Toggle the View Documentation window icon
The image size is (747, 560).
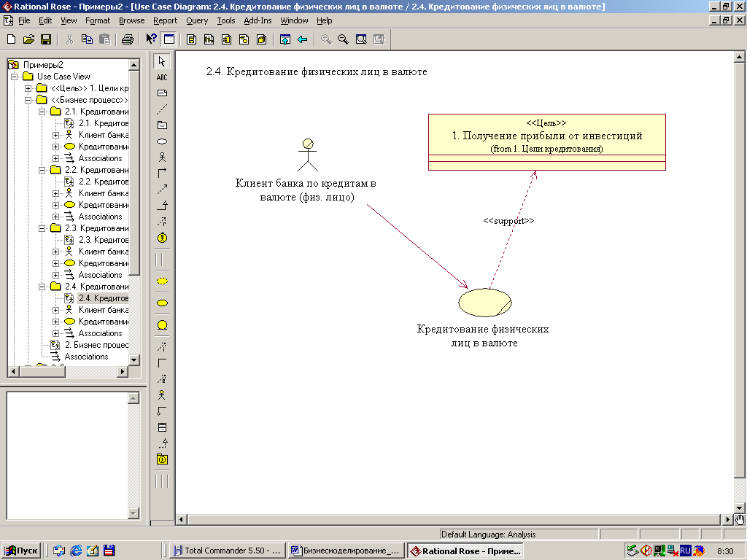[x=169, y=39]
